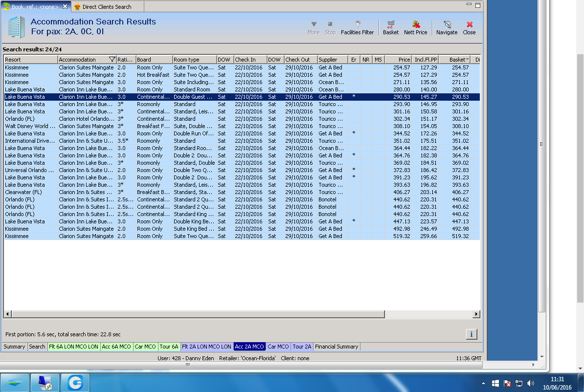Open the Flt 6A LON MCO LON tab
The width and height of the screenshot is (584, 392).
pyautogui.click(x=73, y=347)
